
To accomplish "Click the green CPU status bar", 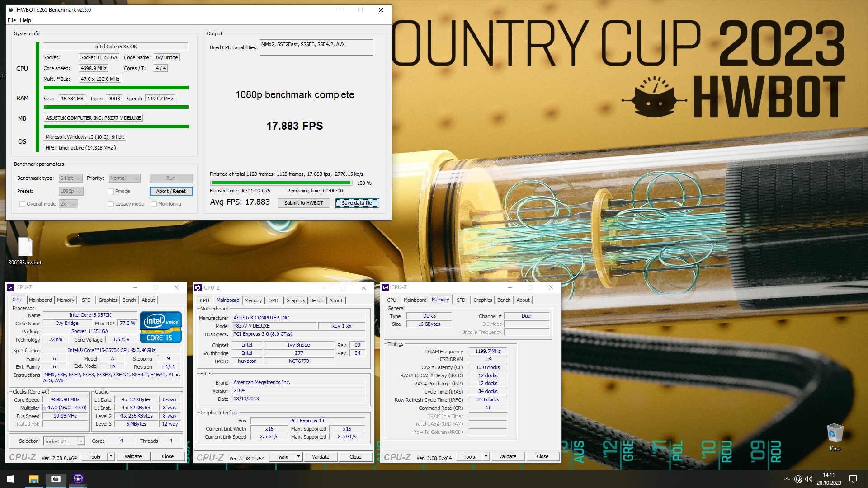I will click(x=116, y=88).
